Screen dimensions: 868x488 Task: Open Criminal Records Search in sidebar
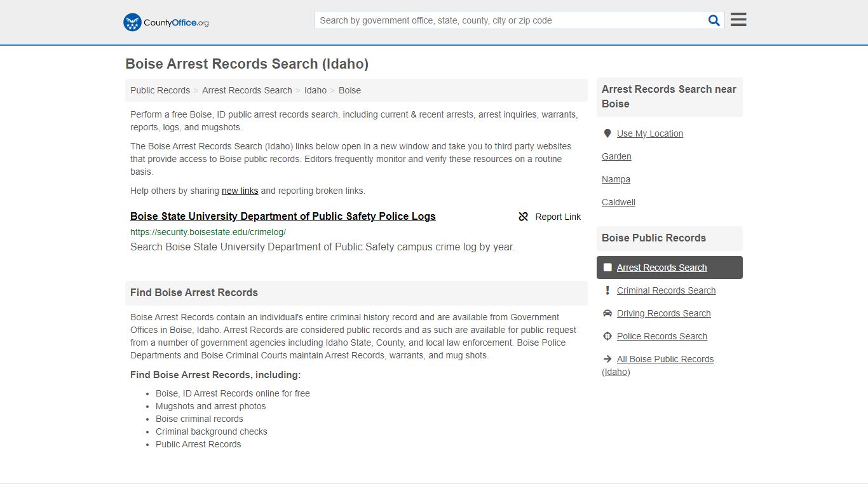(x=666, y=290)
